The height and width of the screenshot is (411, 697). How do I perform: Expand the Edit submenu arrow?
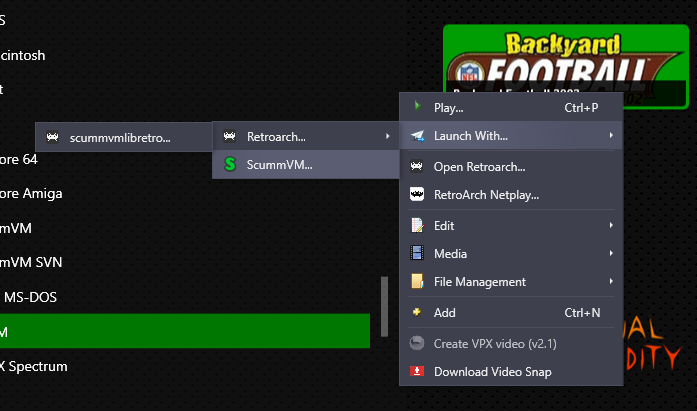click(x=611, y=225)
